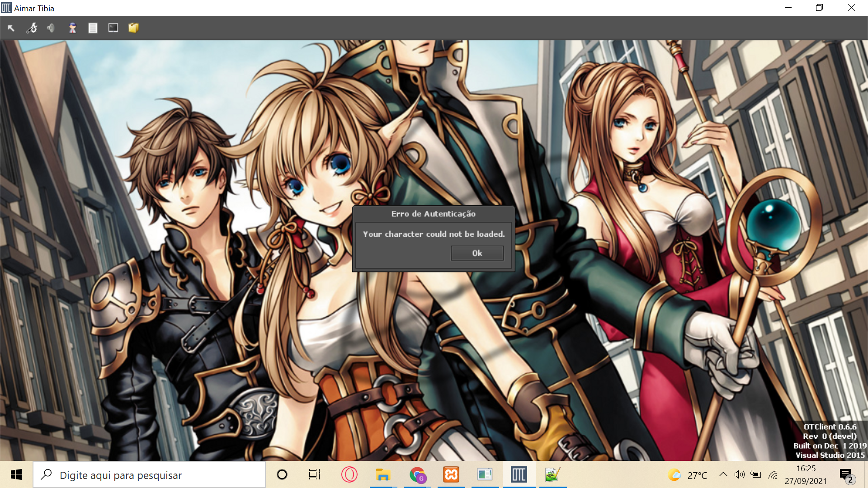Screen dimensions: 868x488
Task: Expand hidden system tray icons chevron
Action: 723,474
